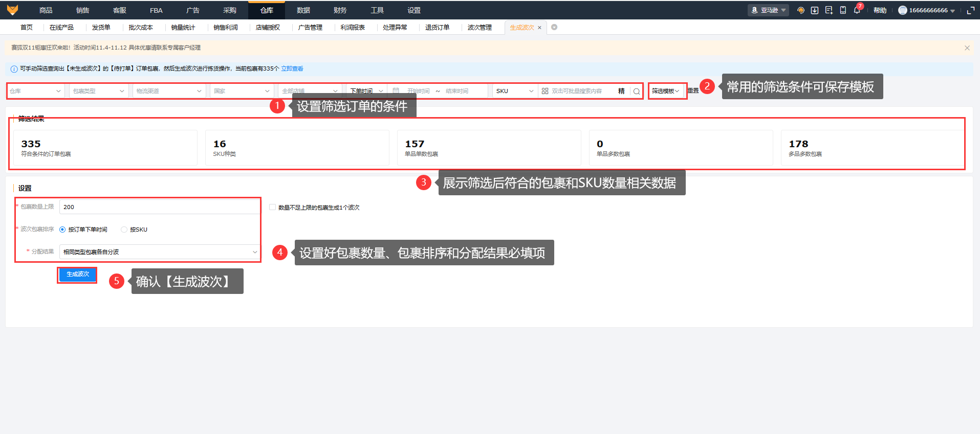Select 按订单下单时间 radio option

[62, 230]
